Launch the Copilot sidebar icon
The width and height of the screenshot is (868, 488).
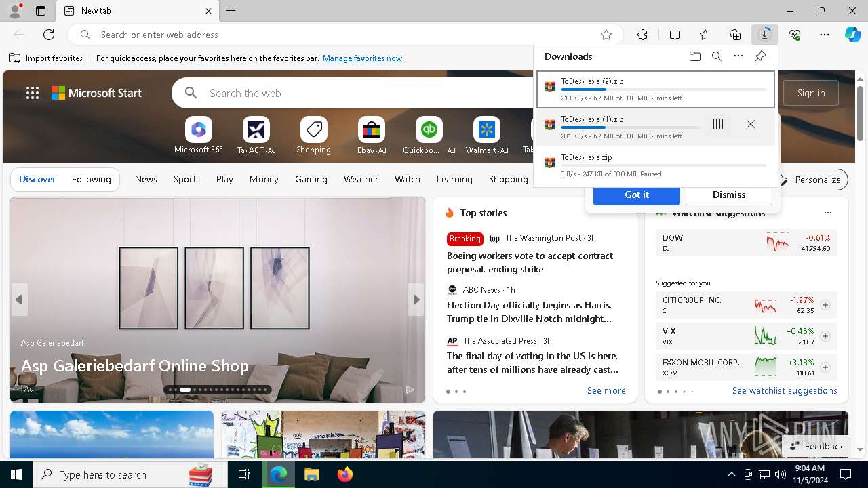(x=852, y=35)
